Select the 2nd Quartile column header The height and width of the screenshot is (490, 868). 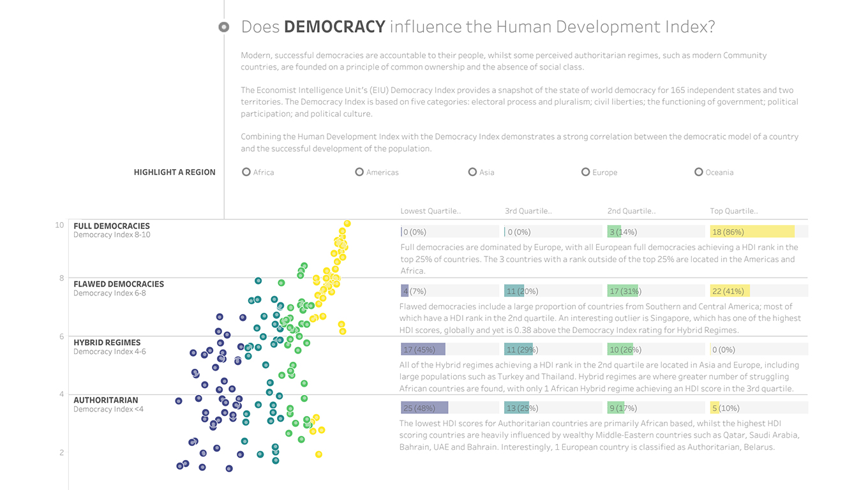point(631,211)
